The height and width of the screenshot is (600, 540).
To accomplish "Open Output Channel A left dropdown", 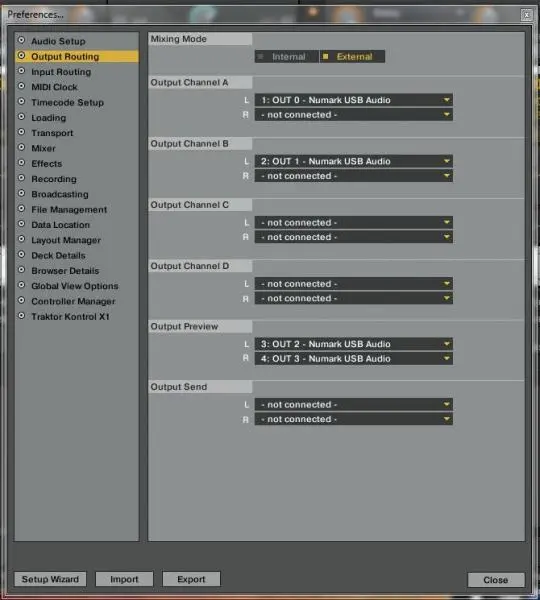I will [354, 100].
